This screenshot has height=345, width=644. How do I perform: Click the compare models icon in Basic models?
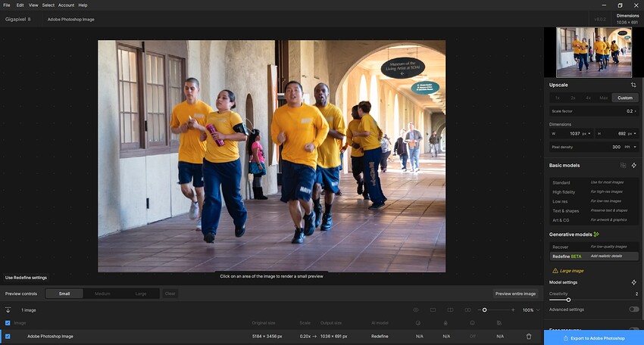623,165
